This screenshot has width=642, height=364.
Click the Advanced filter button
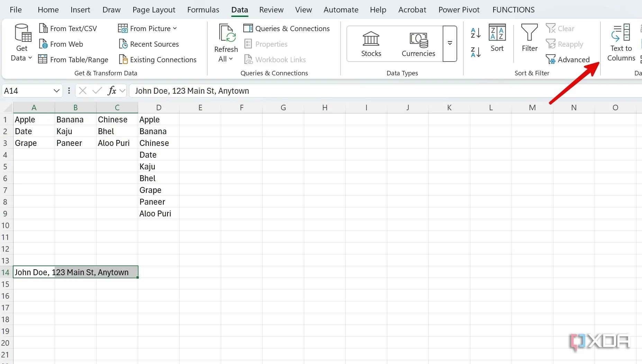pos(568,59)
